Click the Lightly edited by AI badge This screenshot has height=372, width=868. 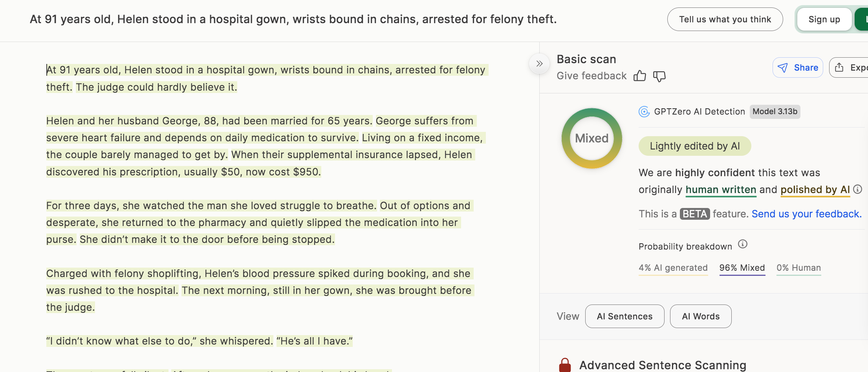(x=694, y=146)
